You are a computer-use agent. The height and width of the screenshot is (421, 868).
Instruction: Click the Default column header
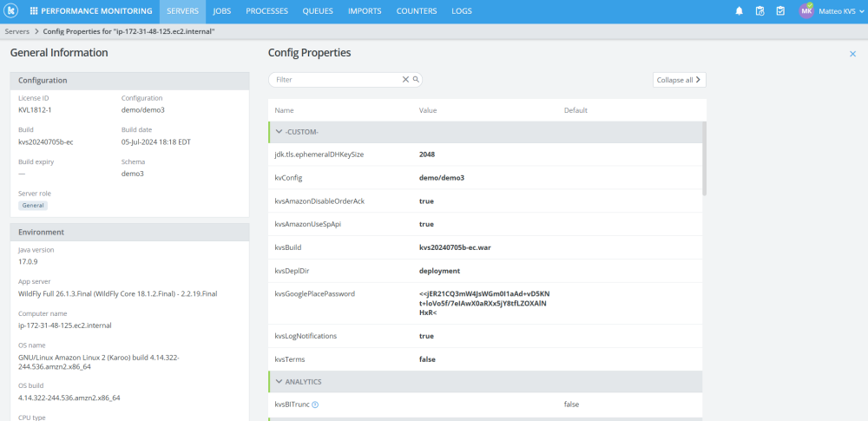click(x=575, y=110)
